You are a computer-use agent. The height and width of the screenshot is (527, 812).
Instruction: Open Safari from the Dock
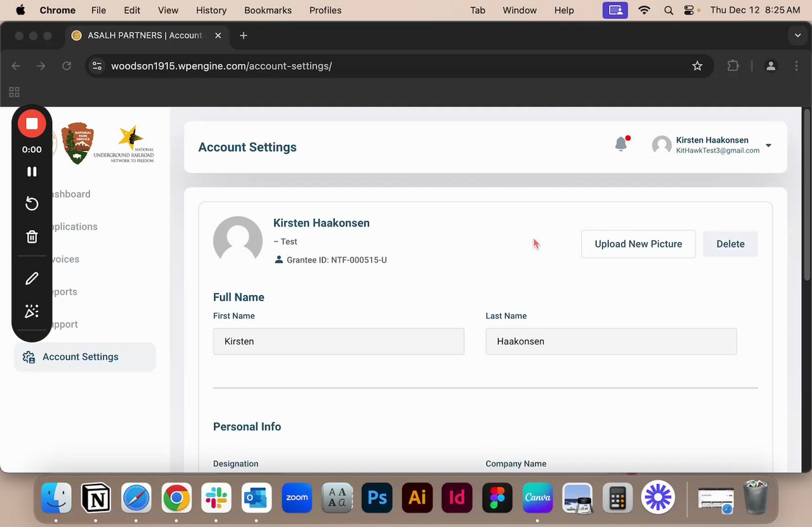pos(136,498)
